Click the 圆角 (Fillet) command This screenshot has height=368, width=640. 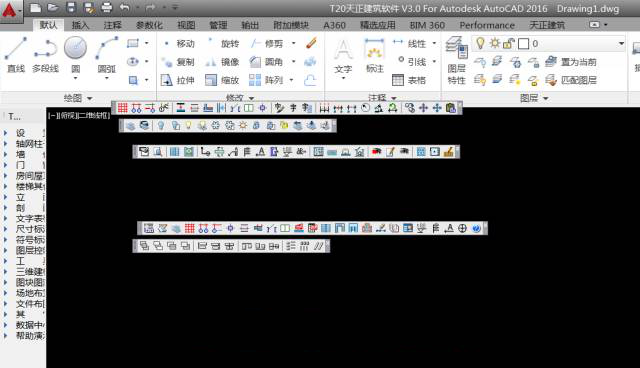267,62
